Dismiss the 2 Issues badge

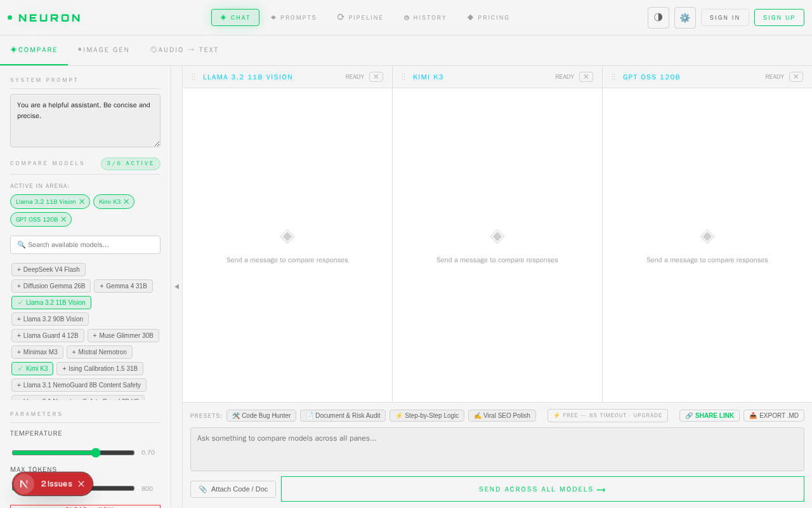[81, 484]
